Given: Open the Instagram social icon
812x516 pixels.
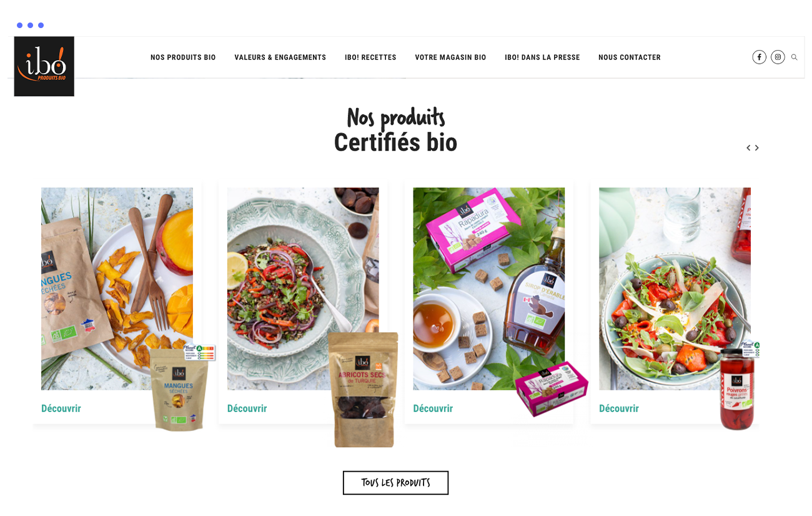Looking at the screenshot, I should point(778,57).
